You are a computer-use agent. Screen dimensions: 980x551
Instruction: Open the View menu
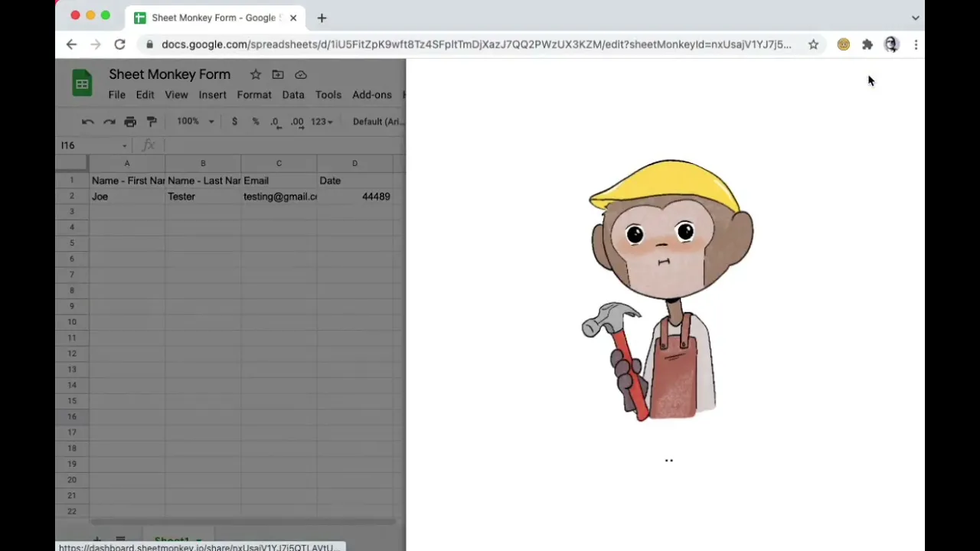(x=176, y=95)
